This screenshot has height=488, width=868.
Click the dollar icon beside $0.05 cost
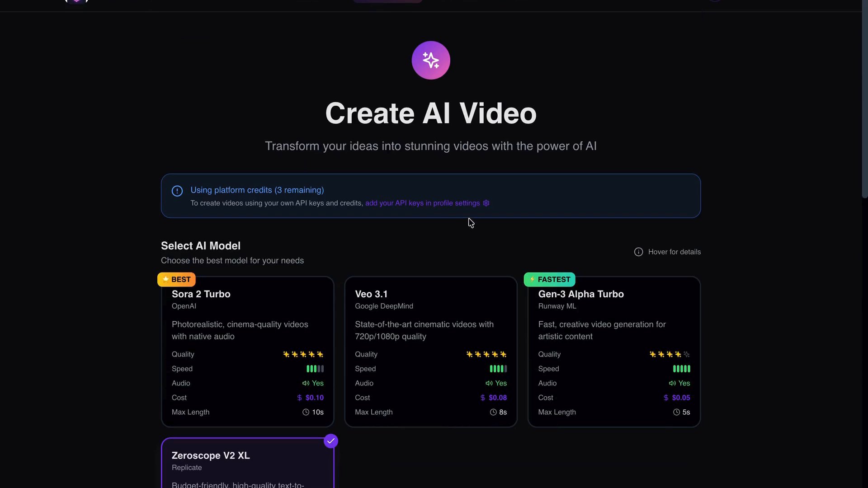(666, 398)
